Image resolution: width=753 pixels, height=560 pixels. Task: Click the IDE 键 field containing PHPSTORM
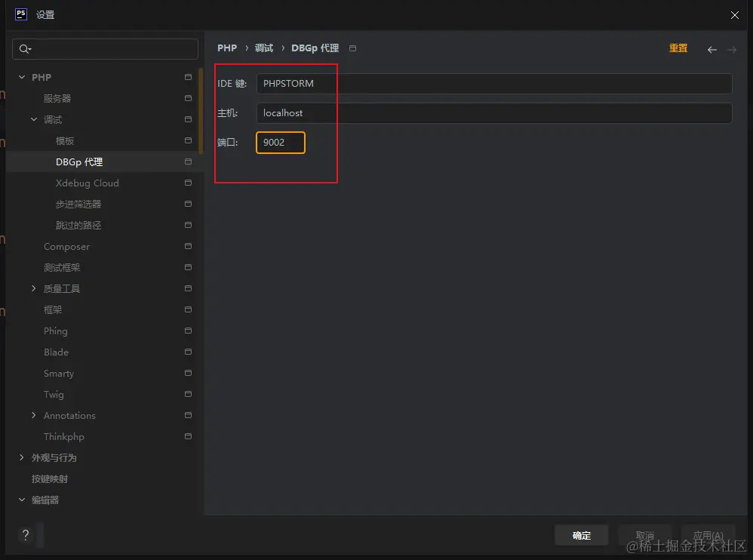494,84
